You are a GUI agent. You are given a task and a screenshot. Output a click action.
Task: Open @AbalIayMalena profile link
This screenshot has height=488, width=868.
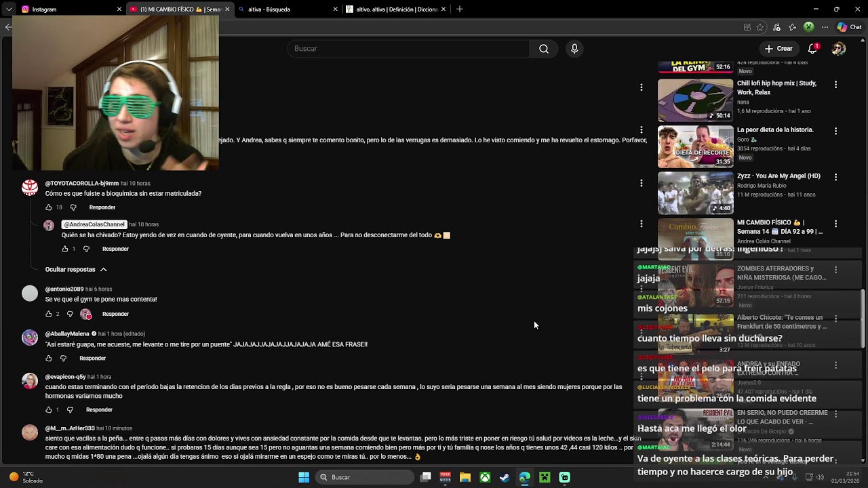[67, 334]
